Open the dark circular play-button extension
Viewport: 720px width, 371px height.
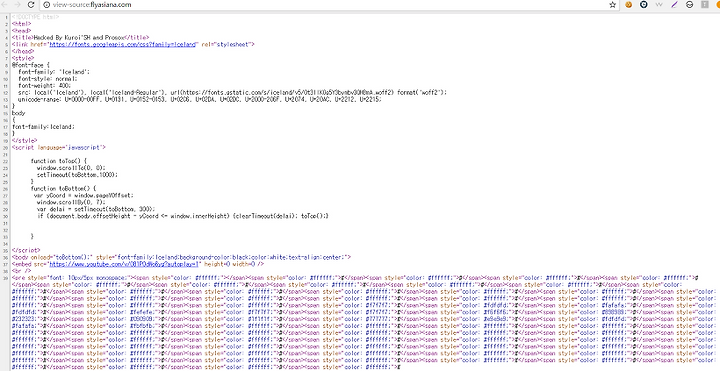[x=644, y=5]
